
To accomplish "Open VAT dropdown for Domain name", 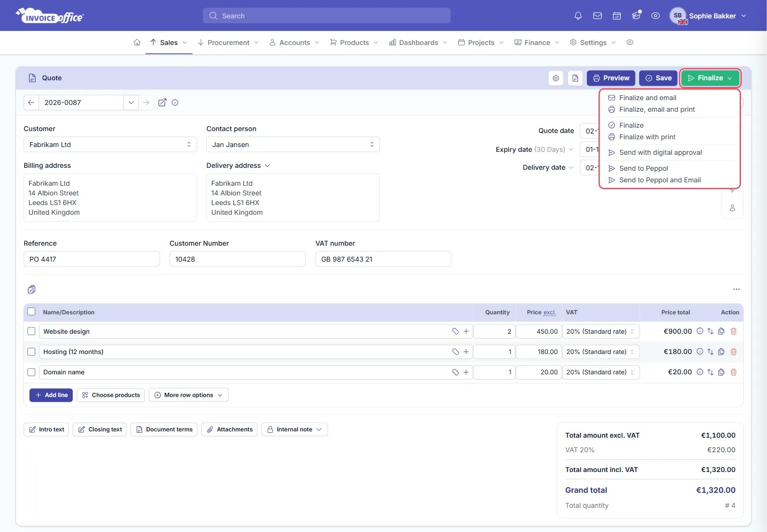I will [601, 372].
